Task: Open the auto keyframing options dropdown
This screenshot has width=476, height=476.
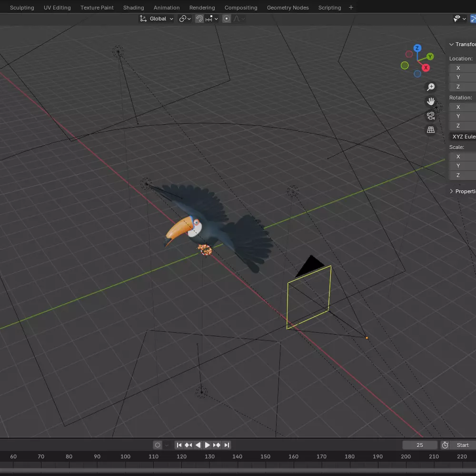Action: pyautogui.click(x=167, y=445)
